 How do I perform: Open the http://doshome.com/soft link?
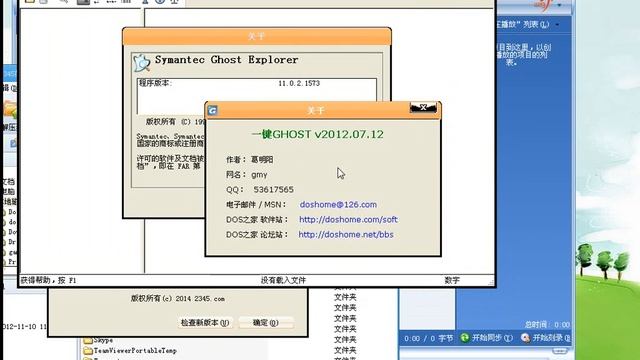pos(348,220)
